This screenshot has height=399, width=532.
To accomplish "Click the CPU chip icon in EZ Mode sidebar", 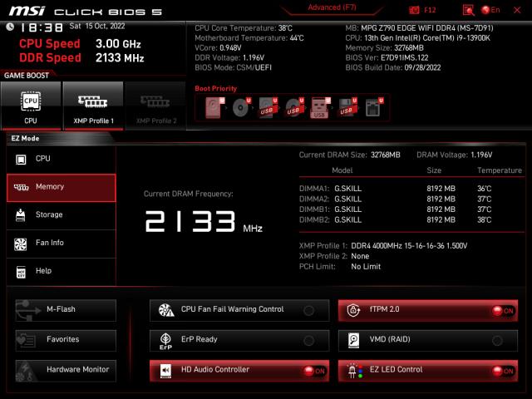I will pos(21,159).
